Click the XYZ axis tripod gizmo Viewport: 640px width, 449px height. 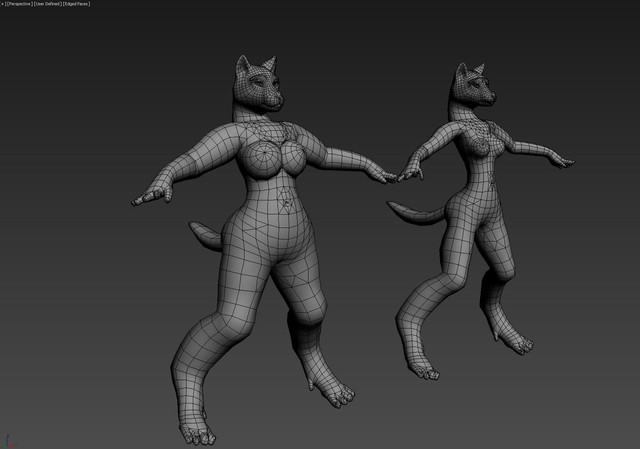(x=8, y=442)
